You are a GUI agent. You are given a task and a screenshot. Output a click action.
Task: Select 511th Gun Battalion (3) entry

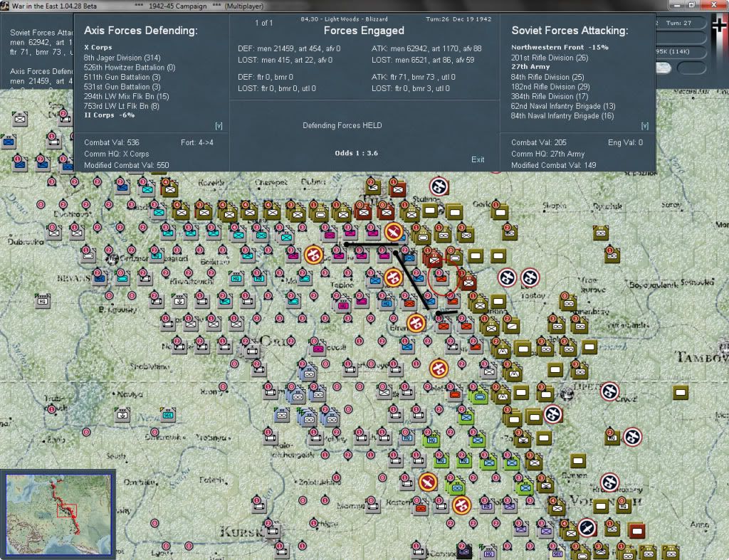click(x=122, y=77)
